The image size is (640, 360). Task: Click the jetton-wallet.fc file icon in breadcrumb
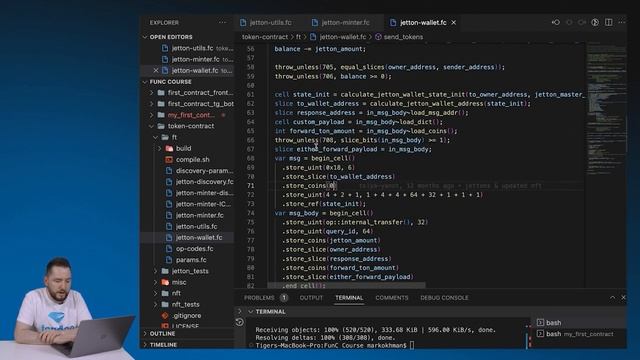[313, 37]
